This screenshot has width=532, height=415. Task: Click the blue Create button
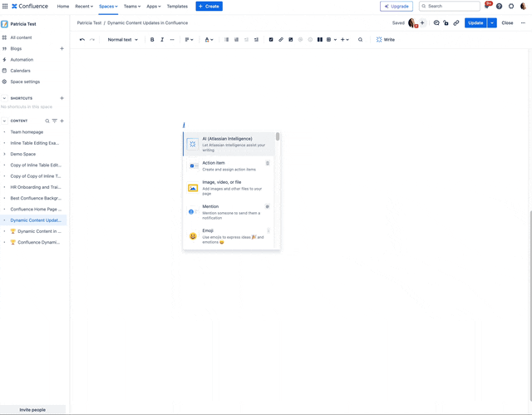(x=209, y=6)
